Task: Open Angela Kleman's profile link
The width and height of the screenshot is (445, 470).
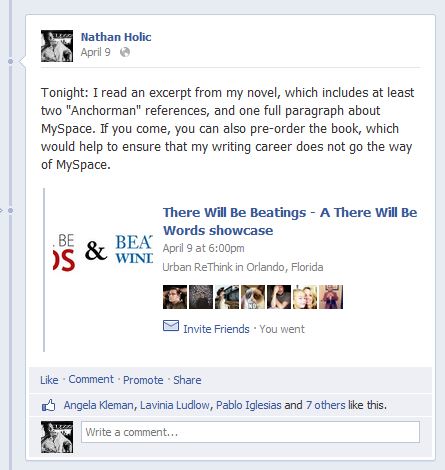Action: (98, 405)
